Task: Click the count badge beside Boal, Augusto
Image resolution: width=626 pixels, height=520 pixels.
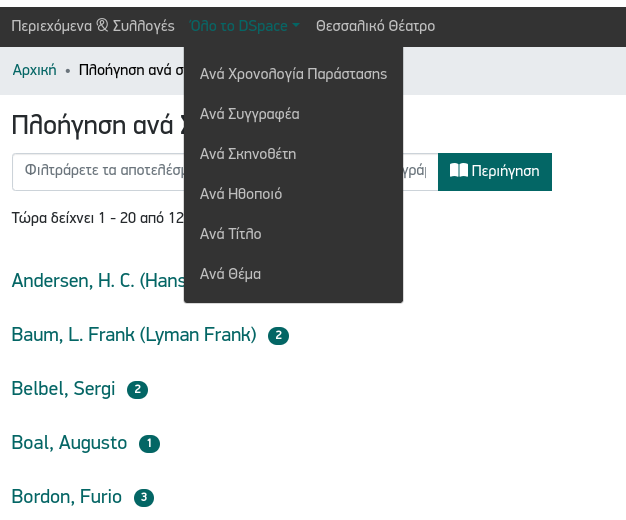Action: (x=149, y=444)
